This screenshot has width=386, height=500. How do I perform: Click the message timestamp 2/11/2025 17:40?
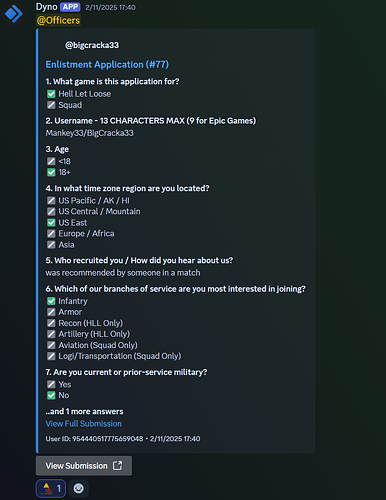(x=110, y=7)
